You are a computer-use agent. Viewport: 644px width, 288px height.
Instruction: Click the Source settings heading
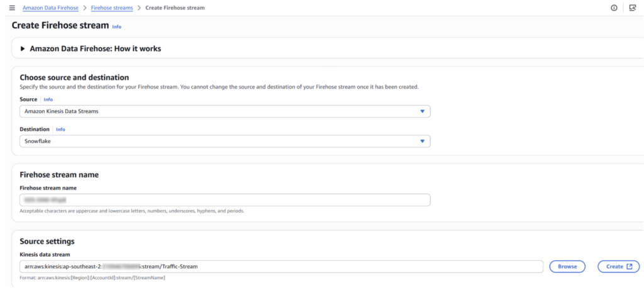[47, 241]
